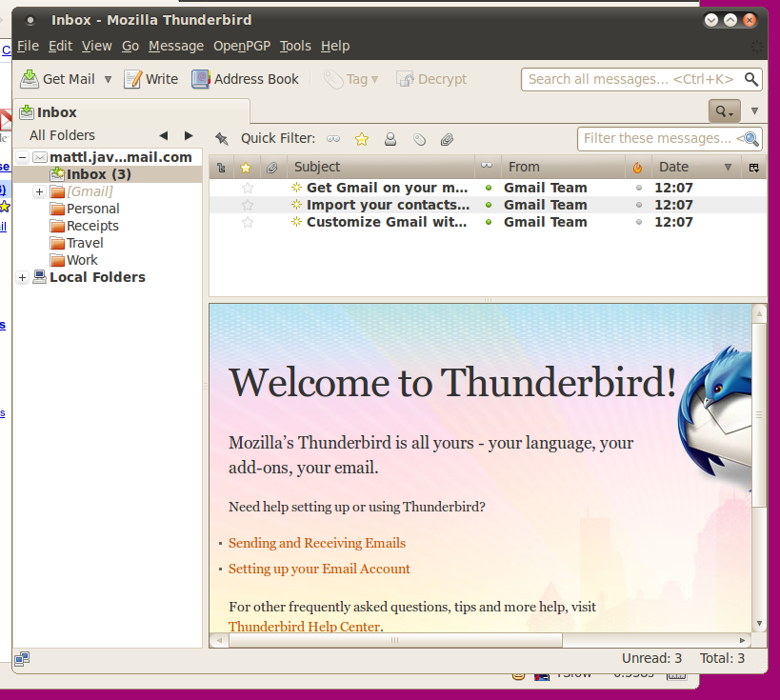Open the View menu
The width and height of the screenshot is (780, 700).
[96, 47]
